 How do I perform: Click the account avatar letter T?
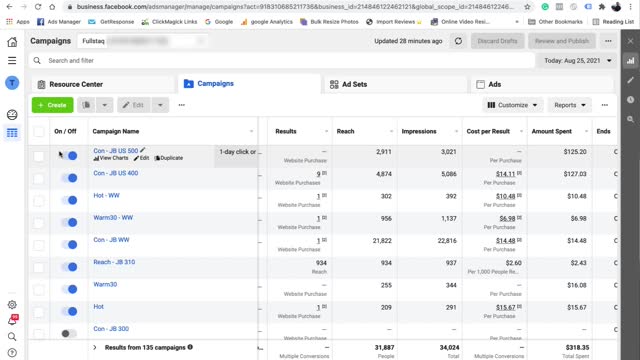(12, 83)
